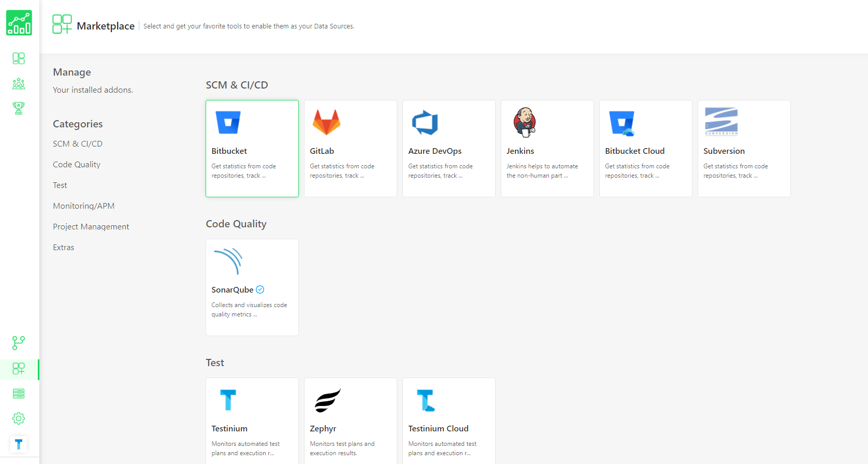Click the 'Categories' heading
The image size is (868, 464).
(78, 124)
